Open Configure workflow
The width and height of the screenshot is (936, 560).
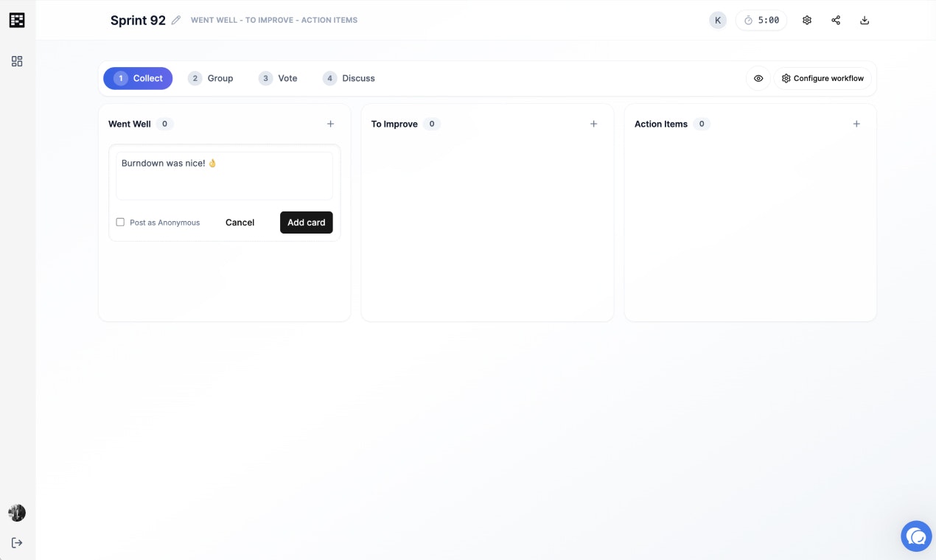pyautogui.click(x=823, y=78)
